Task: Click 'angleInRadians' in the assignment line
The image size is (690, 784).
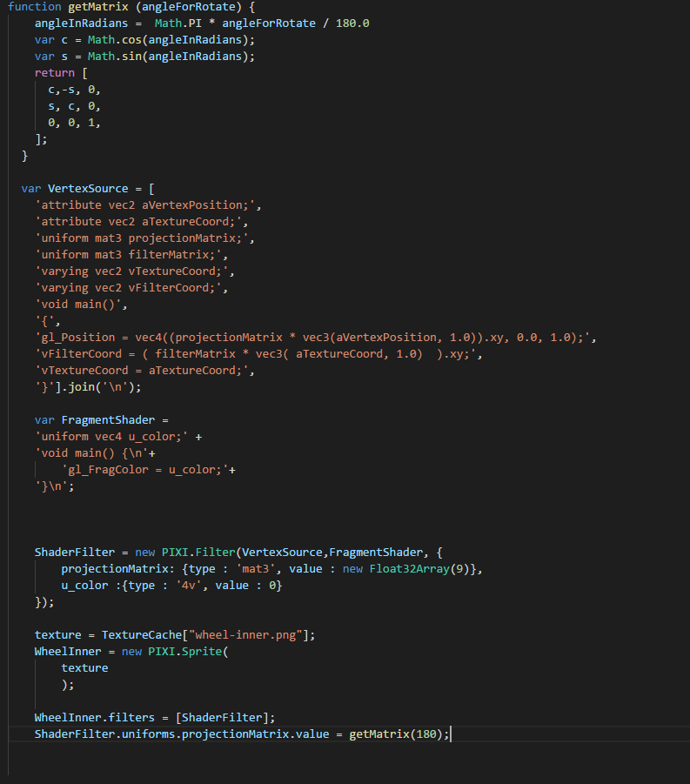Action: 81,23
